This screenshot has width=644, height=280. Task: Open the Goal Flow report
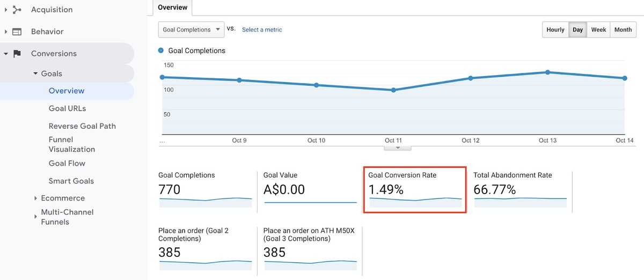click(x=67, y=163)
